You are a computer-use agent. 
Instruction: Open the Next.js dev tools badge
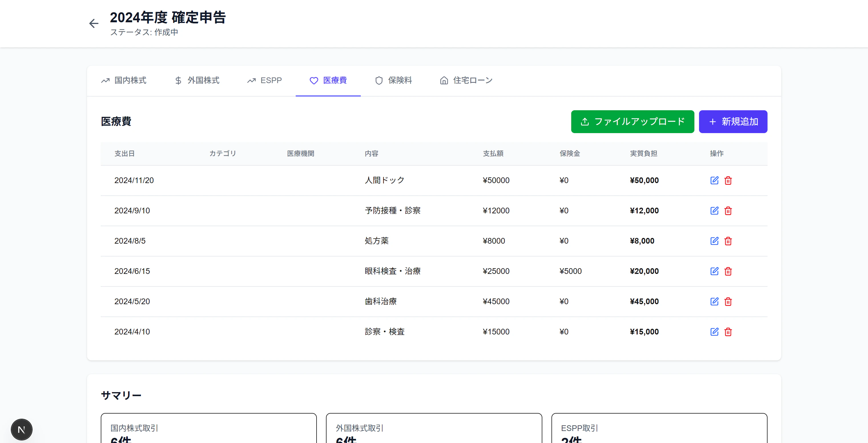(22, 430)
